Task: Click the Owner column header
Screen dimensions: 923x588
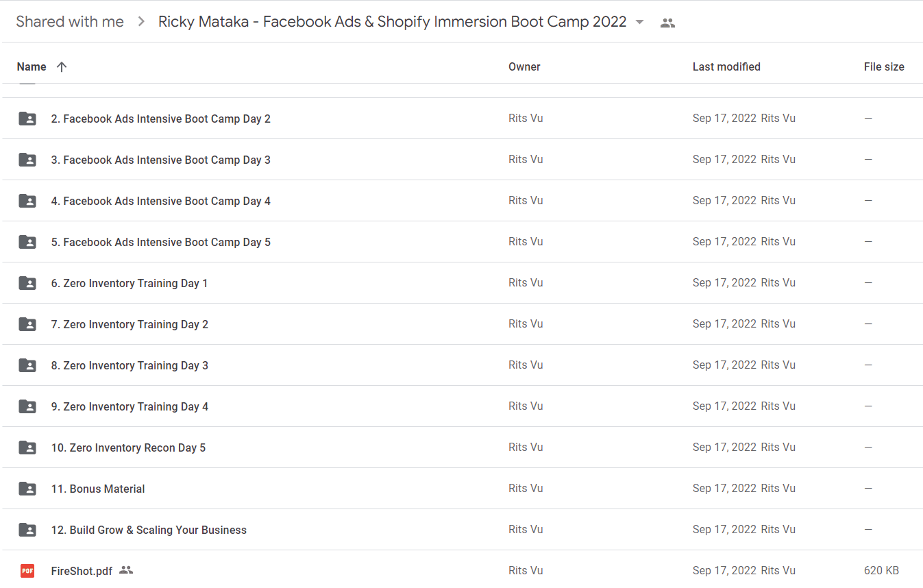Action: [x=524, y=66]
